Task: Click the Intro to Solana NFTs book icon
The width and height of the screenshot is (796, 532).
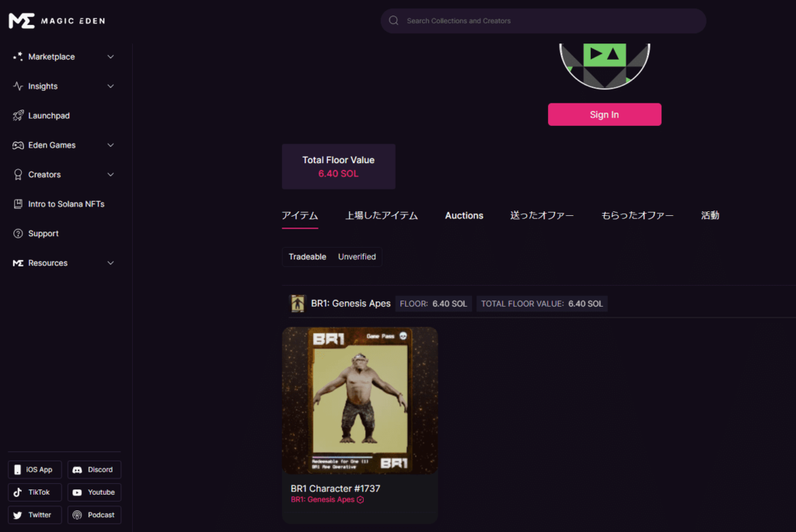Action: pos(18,204)
